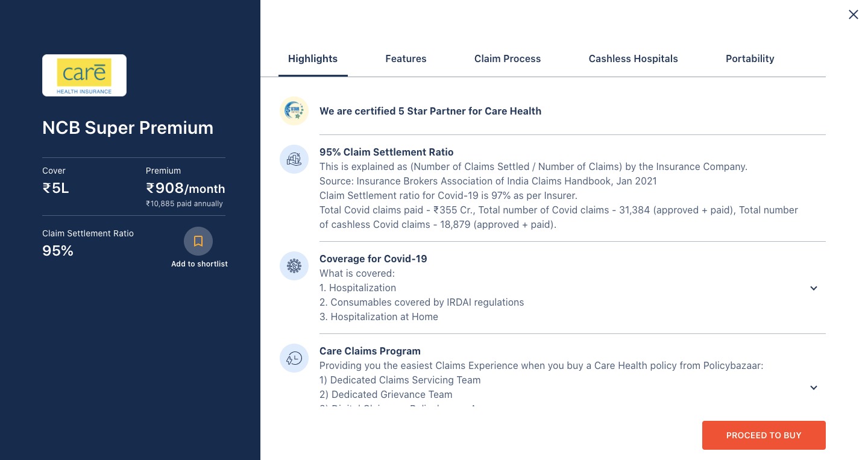Click the Insurance Brokers Association source line

488,181
